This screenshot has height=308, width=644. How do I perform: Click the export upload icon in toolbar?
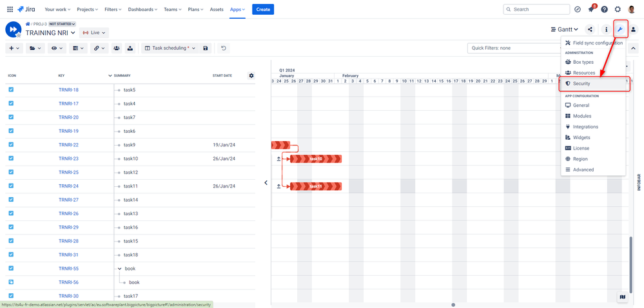pyautogui.click(x=130, y=48)
